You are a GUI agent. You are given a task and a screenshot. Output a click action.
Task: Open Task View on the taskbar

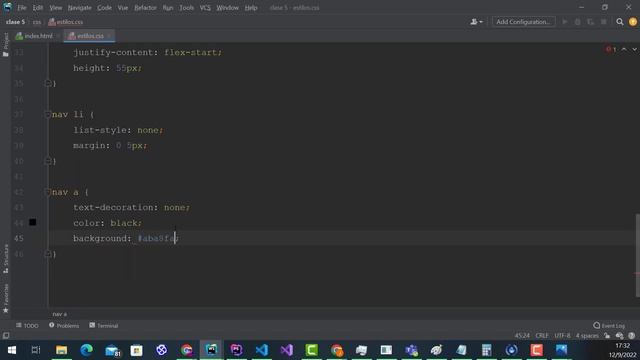pos(36,350)
